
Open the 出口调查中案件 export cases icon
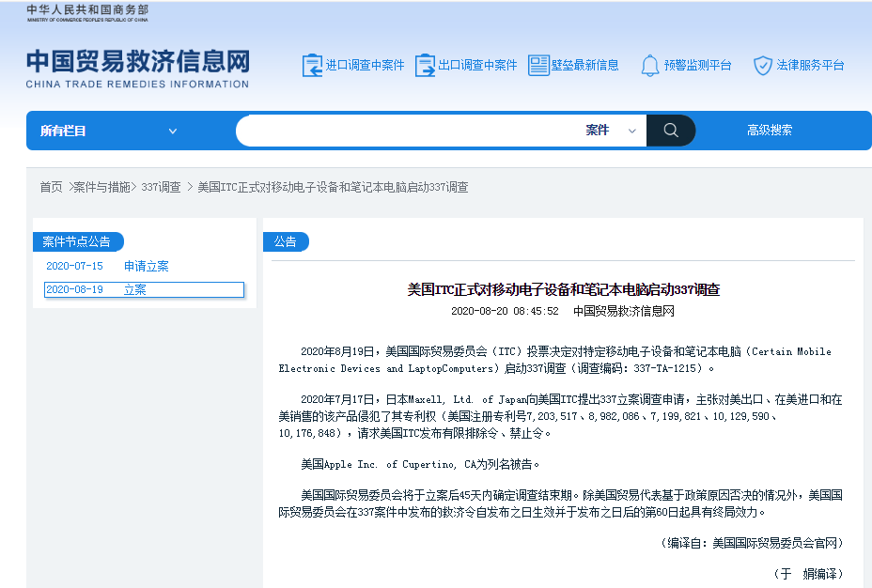click(x=425, y=65)
